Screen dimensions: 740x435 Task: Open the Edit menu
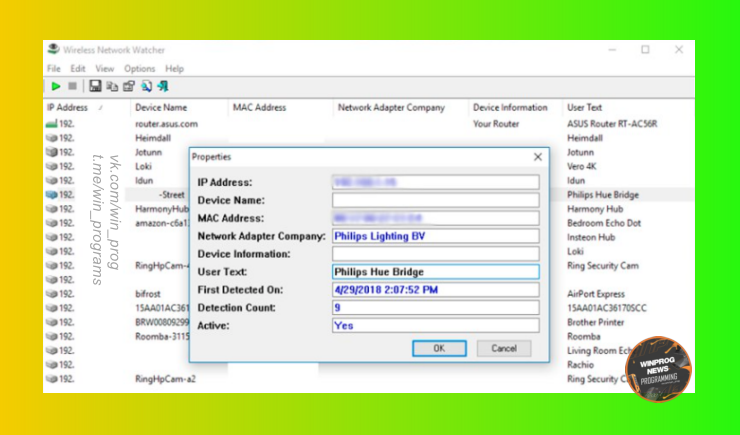[x=78, y=69]
